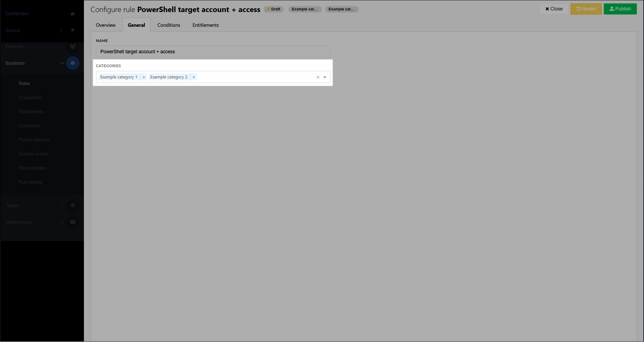Remove the Example category 1 tag
The height and width of the screenshot is (342, 644).
coord(144,77)
